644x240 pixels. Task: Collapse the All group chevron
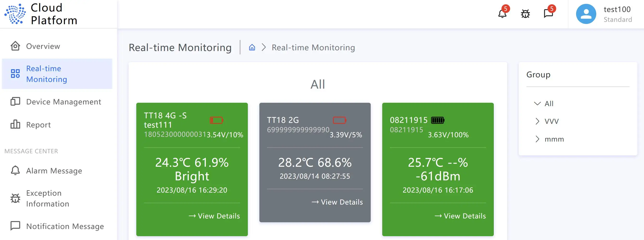click(537, 103)
